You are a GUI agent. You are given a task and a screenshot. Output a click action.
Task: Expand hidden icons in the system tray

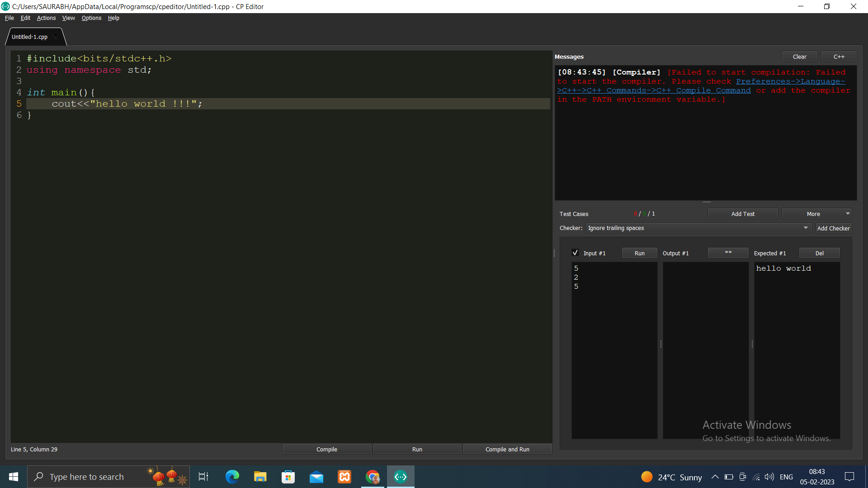[x=715, y=476]
